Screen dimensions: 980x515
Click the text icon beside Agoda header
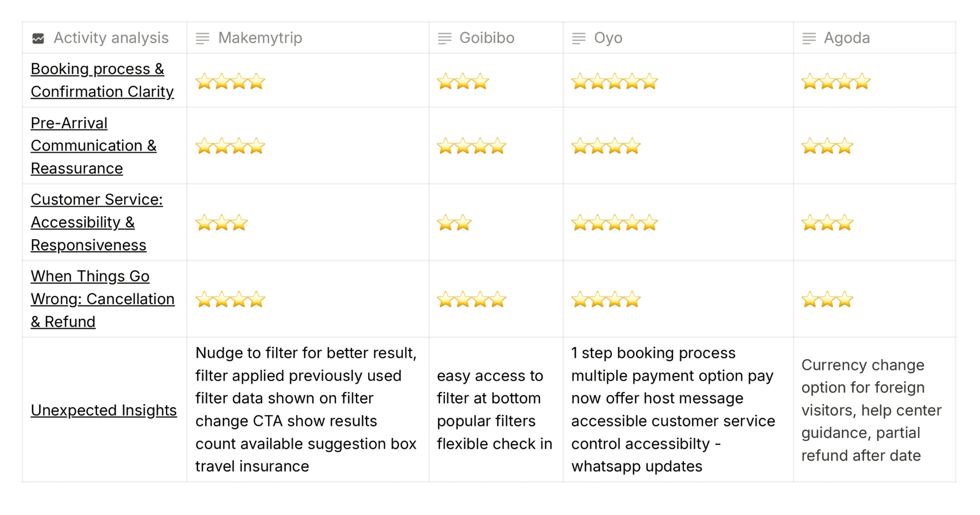coord(809,38)
